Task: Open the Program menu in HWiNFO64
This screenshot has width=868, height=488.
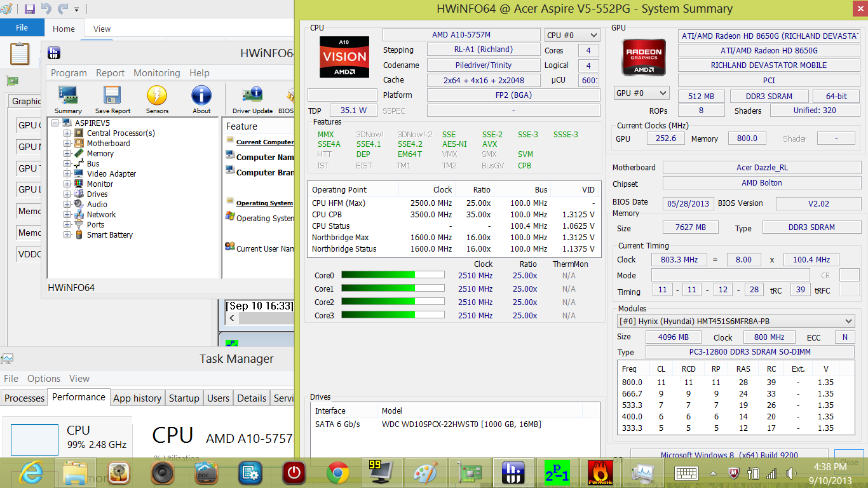Action: click(x=69, y=73)
